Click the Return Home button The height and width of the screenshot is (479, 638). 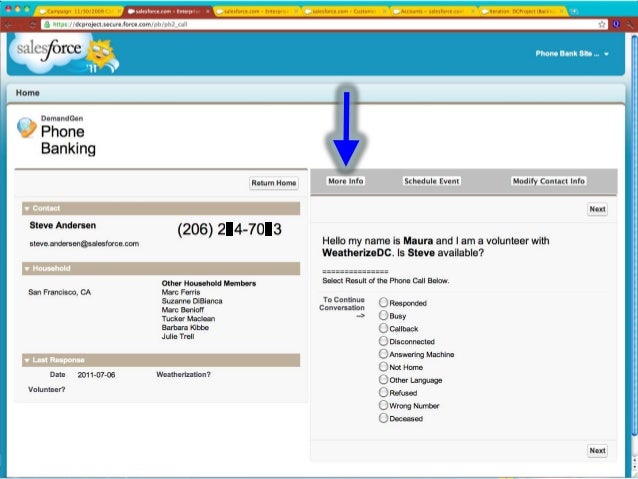pos(273,183)
